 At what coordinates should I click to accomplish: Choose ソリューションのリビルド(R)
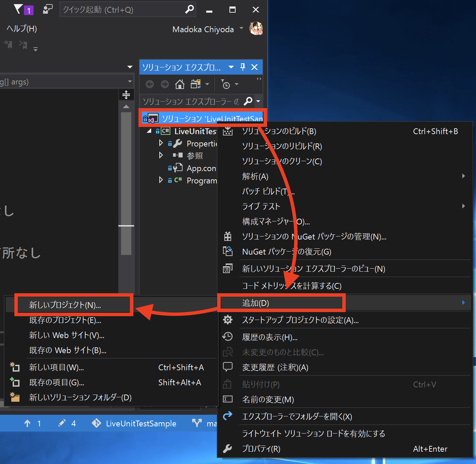[345, 146]
